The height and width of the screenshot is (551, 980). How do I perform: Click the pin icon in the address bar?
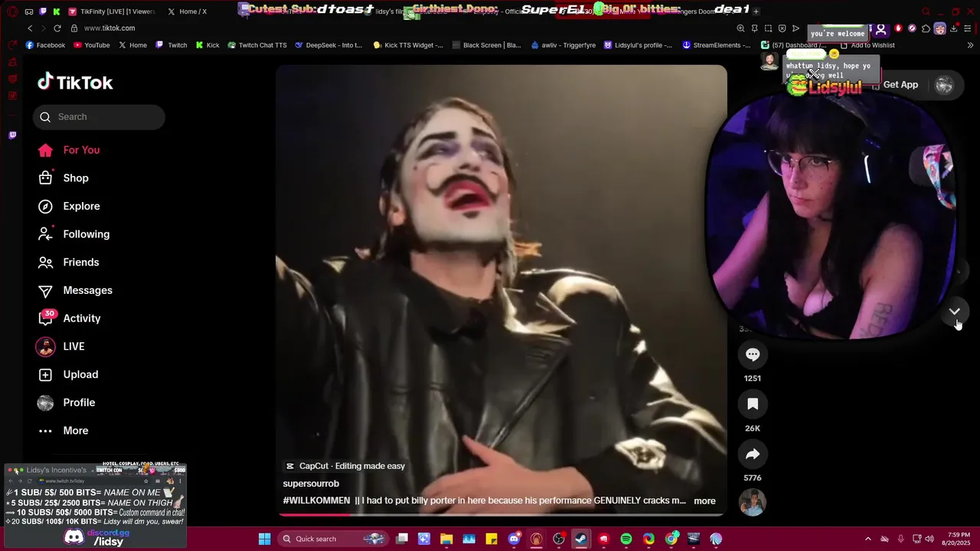[754, 28]
